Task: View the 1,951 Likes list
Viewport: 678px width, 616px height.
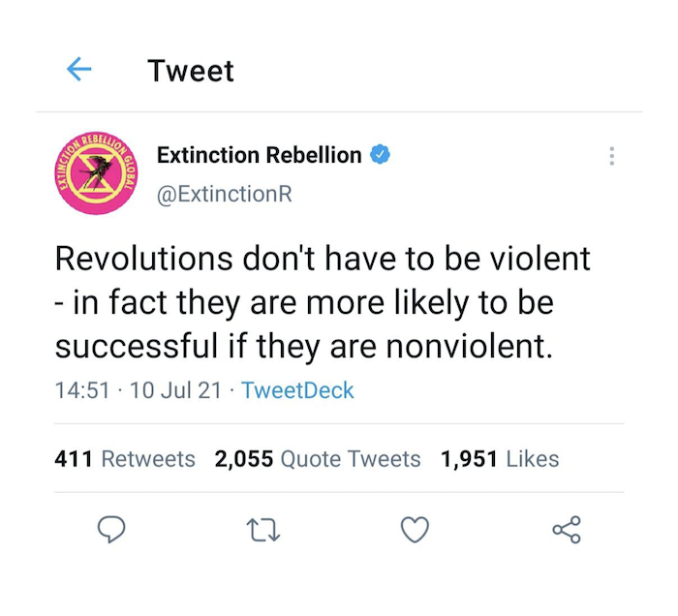Action: 500,459
